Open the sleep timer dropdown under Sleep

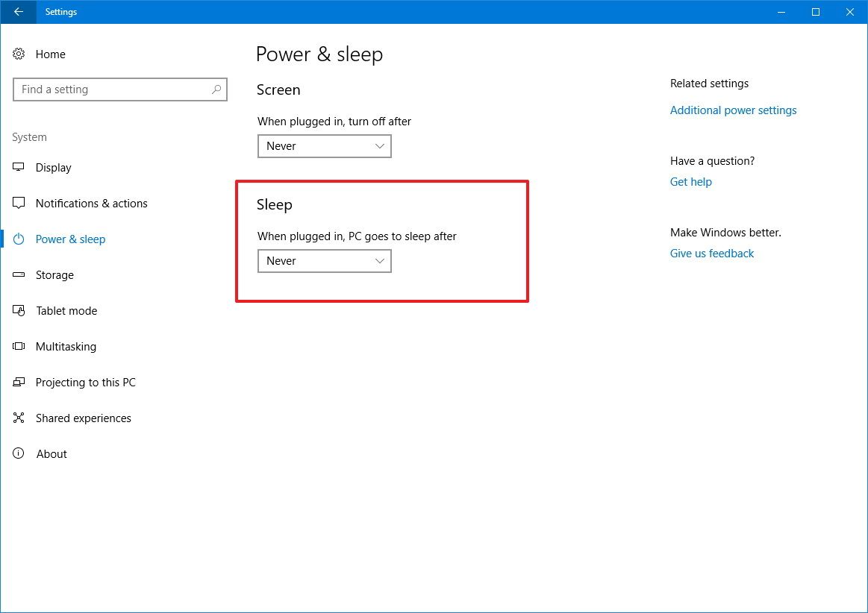324,261
